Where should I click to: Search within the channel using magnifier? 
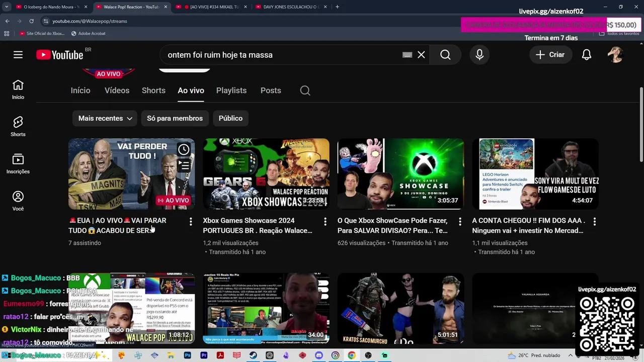(305, 90)
